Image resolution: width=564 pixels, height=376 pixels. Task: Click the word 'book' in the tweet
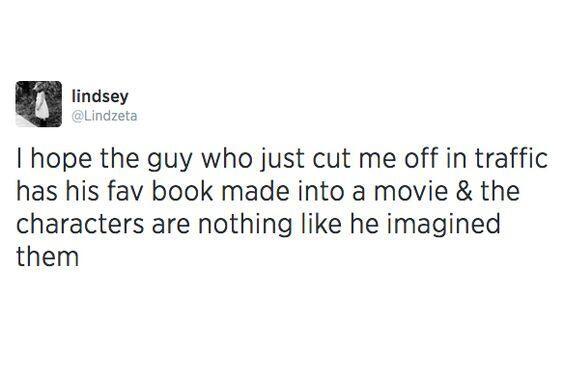click(x=182, y=191)
